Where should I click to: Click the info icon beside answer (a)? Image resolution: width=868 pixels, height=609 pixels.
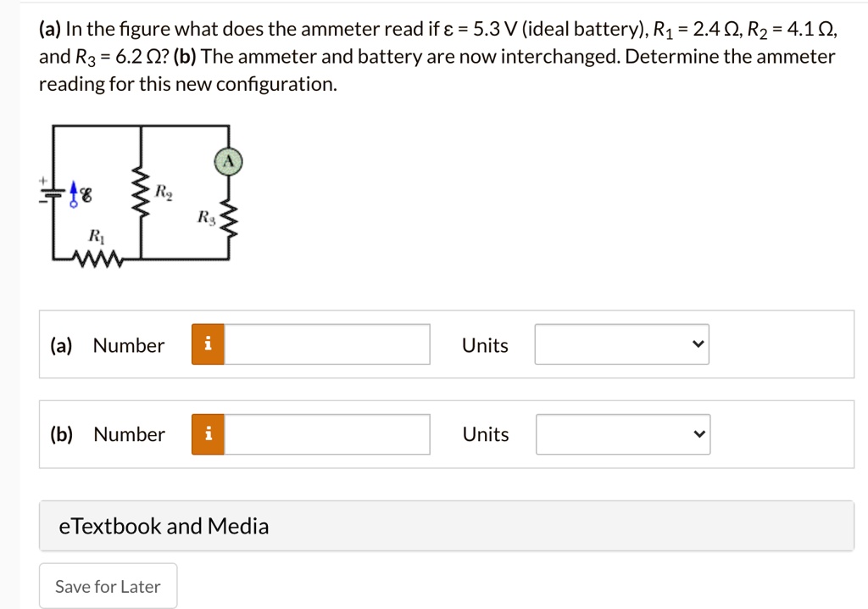click(208, 344)
